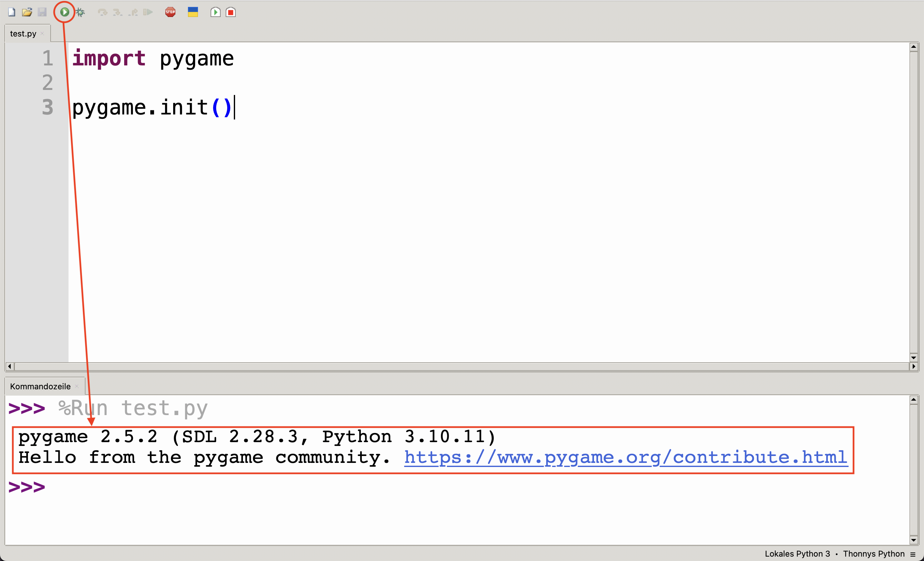
Task: Open the pygame.org contribute link
Action: point(625,458)
